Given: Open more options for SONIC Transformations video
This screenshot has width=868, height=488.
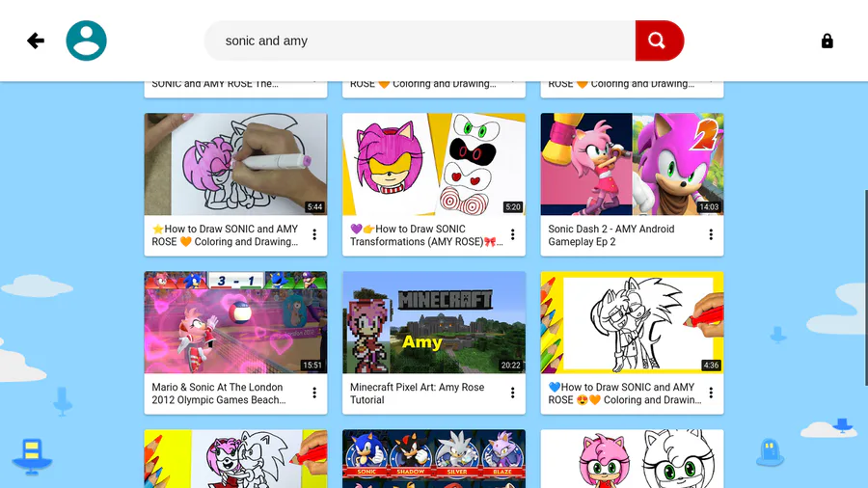Looking at the screenshot, I should click(x=513, y=234).
